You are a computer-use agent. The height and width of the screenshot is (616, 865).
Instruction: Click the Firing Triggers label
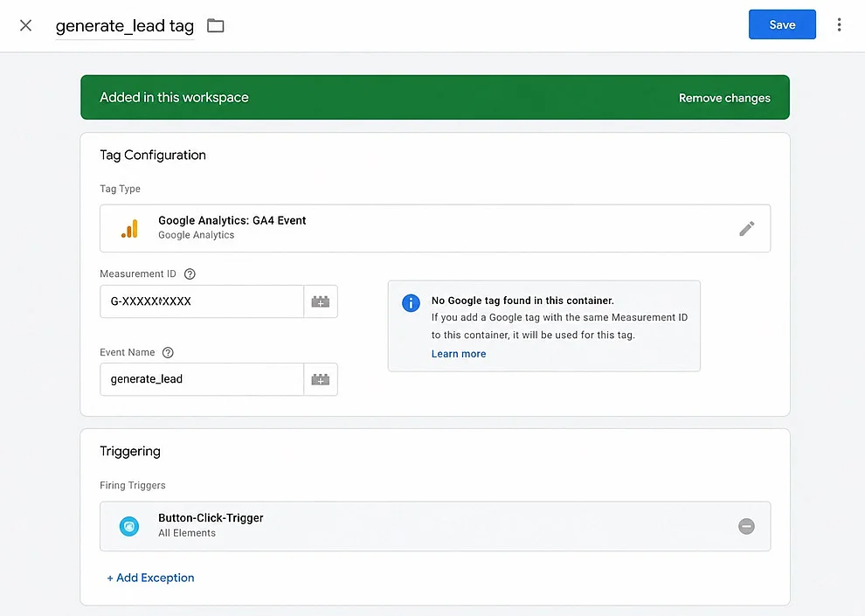(133, 485)
